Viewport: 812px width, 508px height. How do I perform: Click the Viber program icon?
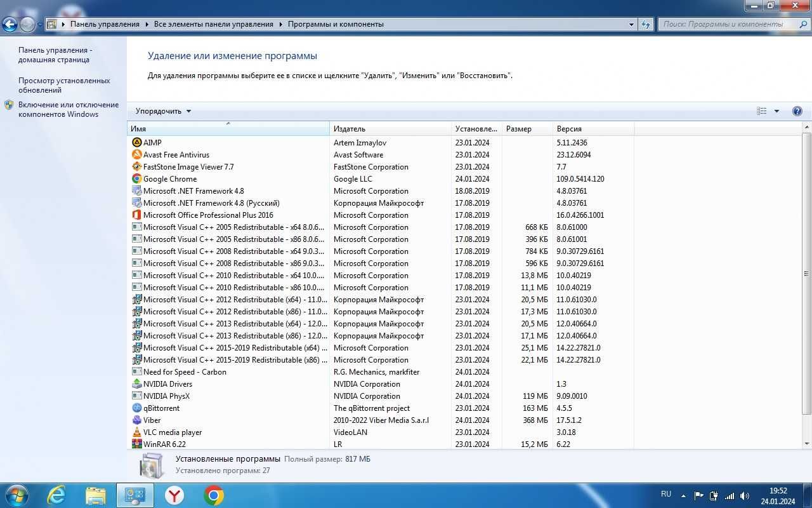136,420
